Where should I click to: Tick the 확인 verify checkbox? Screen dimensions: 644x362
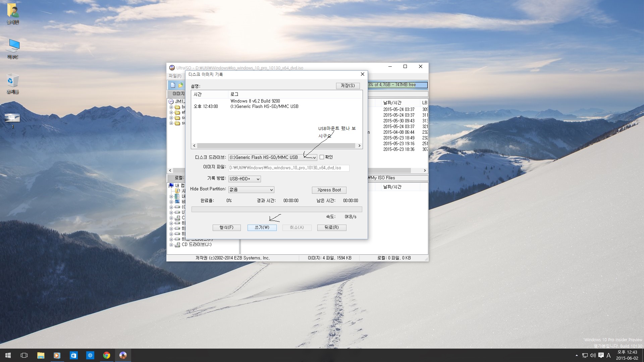coord(322,157)
